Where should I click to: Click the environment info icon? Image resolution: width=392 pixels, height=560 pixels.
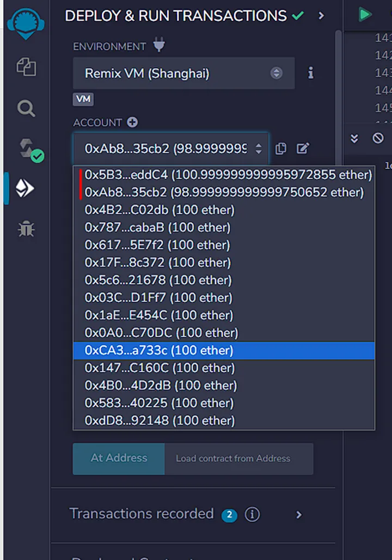[311, 73]
